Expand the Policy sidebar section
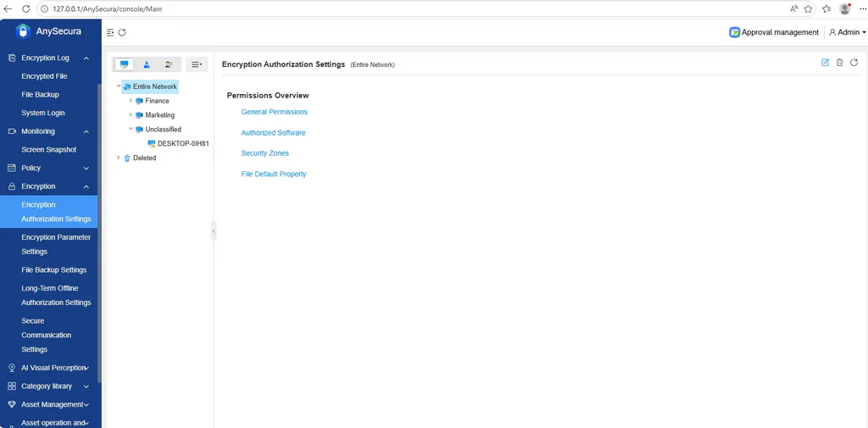This screenshot has height=428, width=868. 86,168
